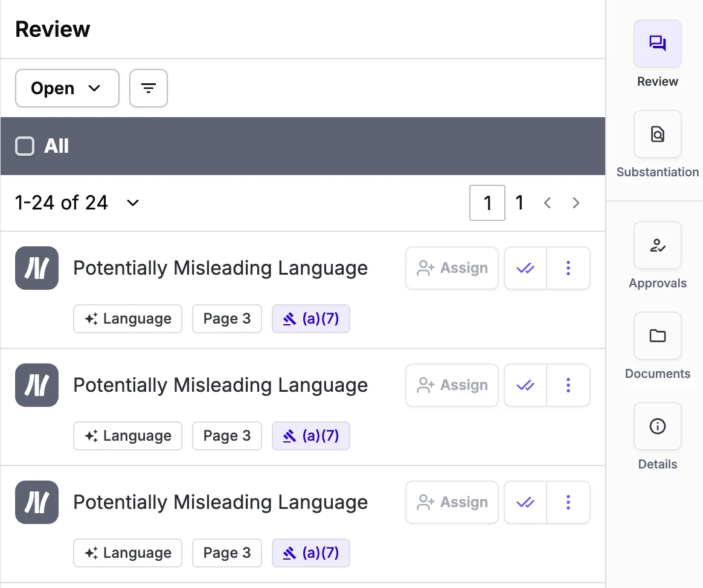Click the (a)(7) rule tag on the third item

(x=310, y=553)
